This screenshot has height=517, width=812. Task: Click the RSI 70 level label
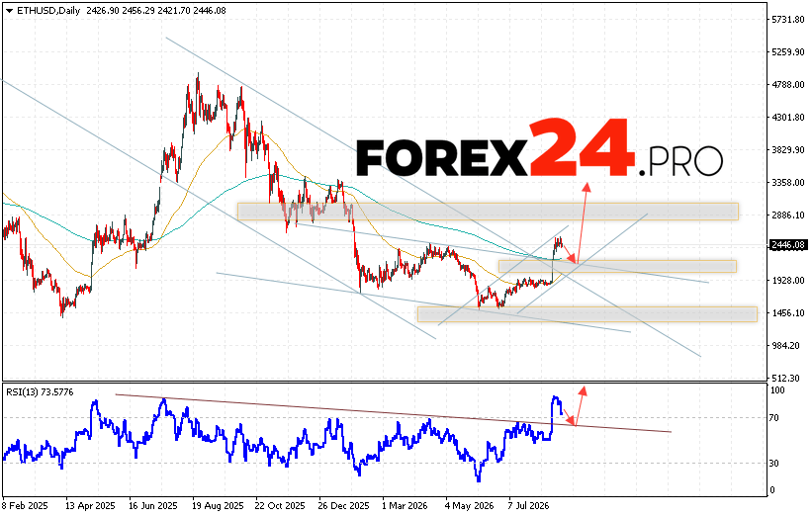coord(774,418)
